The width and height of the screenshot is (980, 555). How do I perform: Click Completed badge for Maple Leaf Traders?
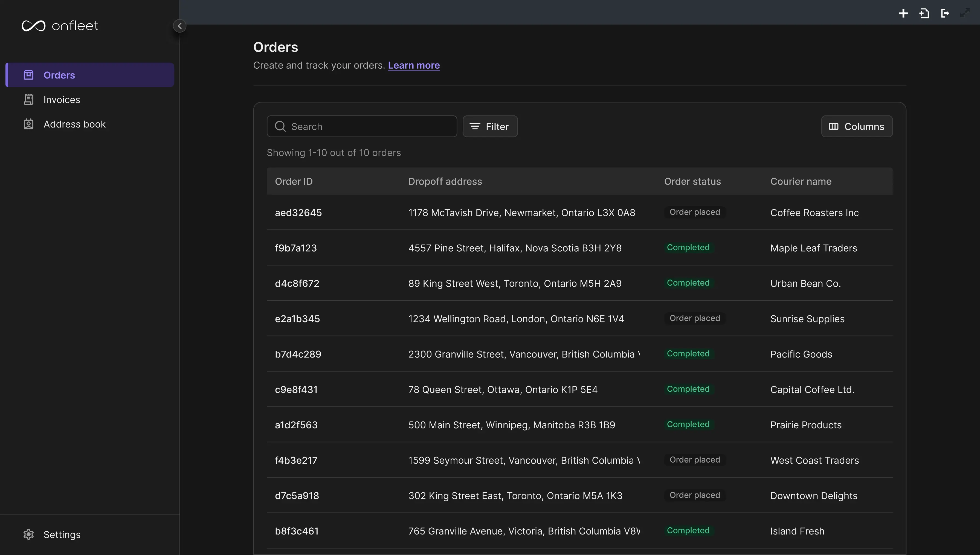(688, 248)
